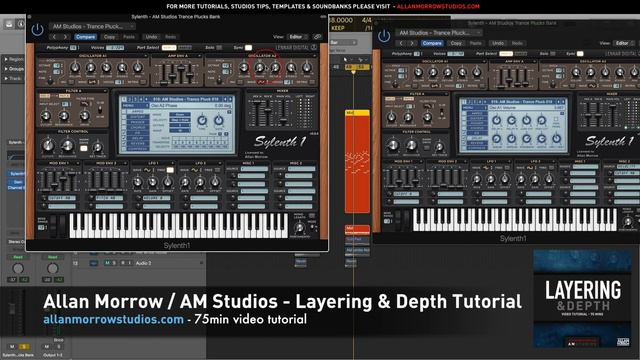Click the piano keyboard in left Sylenth1 window
640x360 pixels.
179,225
